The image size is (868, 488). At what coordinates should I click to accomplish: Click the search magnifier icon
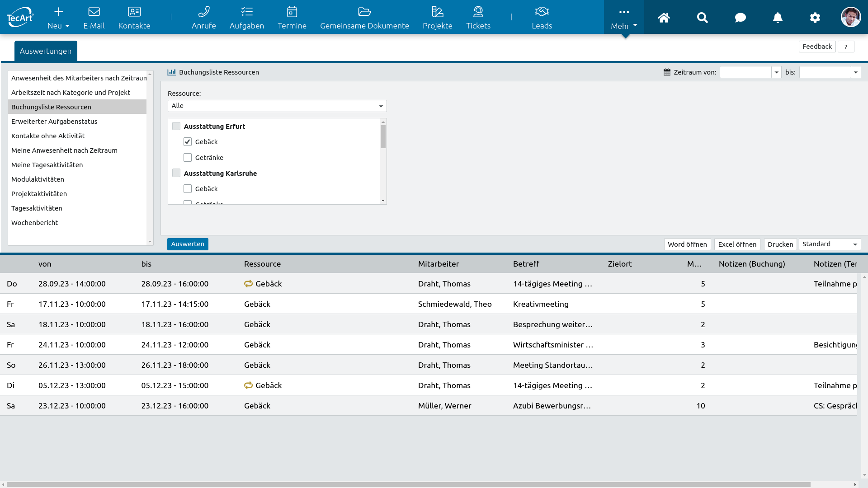tap(702, 18)
